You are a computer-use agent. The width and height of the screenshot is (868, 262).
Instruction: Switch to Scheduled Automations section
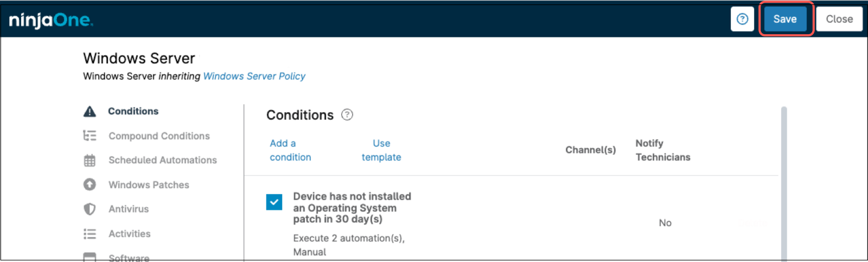click(162, 160)
